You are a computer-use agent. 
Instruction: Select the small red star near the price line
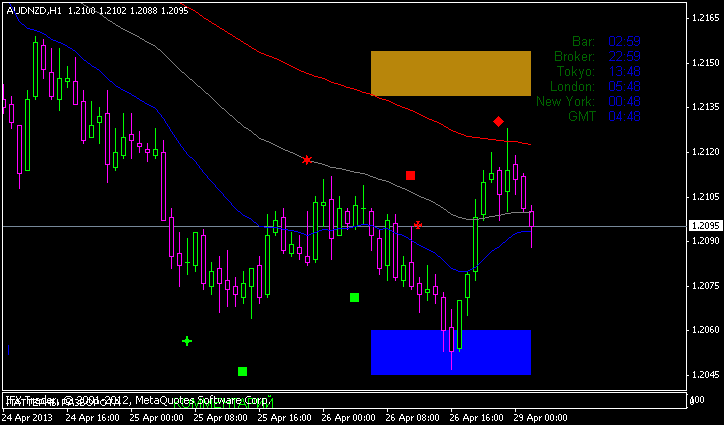click(417, 225)
